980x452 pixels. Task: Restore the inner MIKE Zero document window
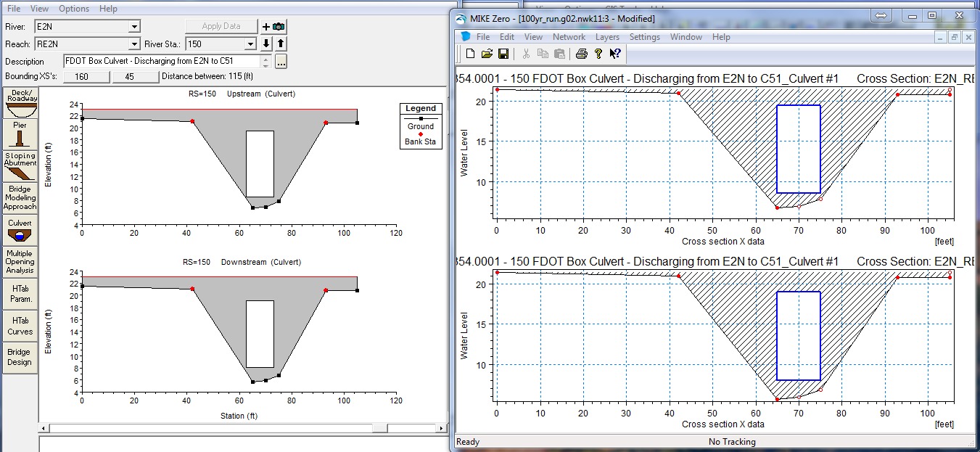point(955,37)
